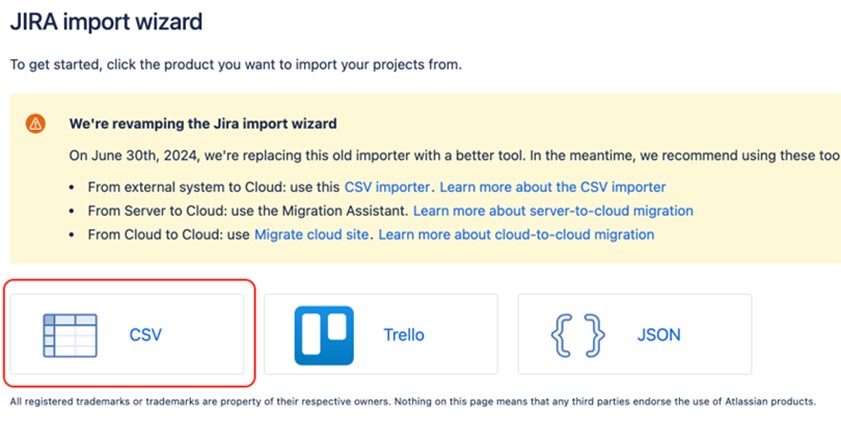Click the CSV spreadsheet table icon
The image size is (841, 438).
pos(70,336)
